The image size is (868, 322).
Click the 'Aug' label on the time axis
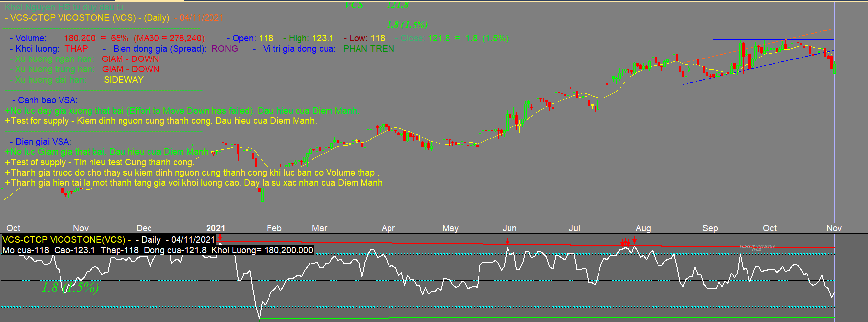tap(643, 228)
